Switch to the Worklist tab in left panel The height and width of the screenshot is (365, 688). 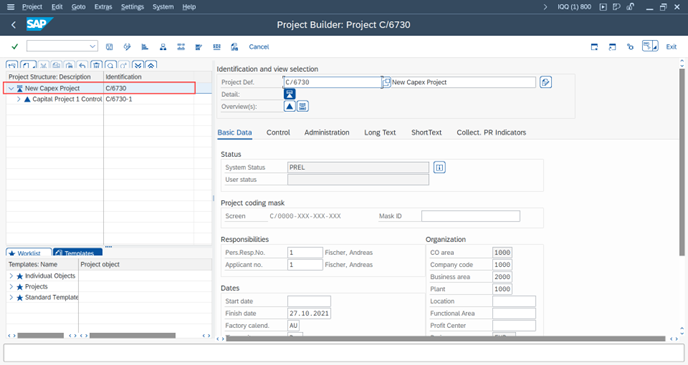pos(29,253)
